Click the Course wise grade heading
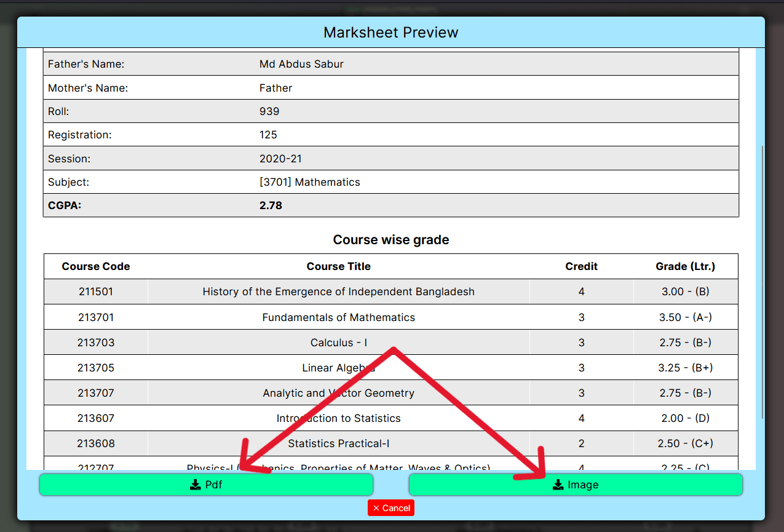This screenshot has height=532, width=784. tap(391, 240)
